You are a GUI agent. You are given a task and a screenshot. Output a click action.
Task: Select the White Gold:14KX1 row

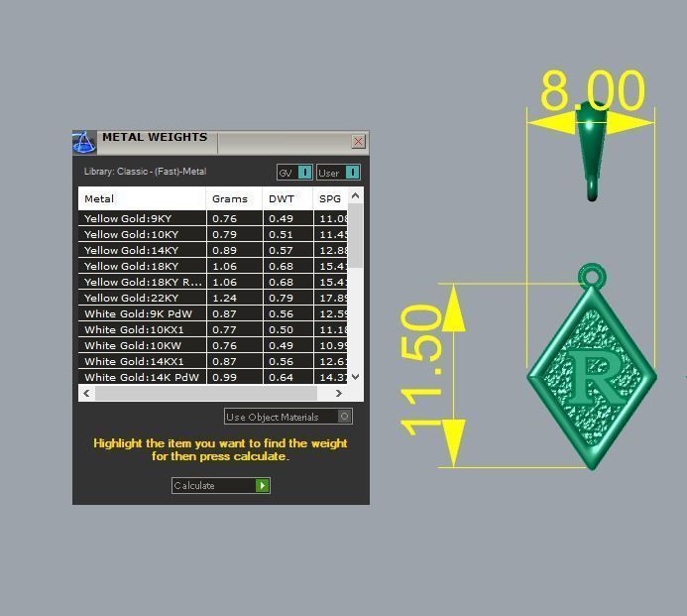coord(213,361)
